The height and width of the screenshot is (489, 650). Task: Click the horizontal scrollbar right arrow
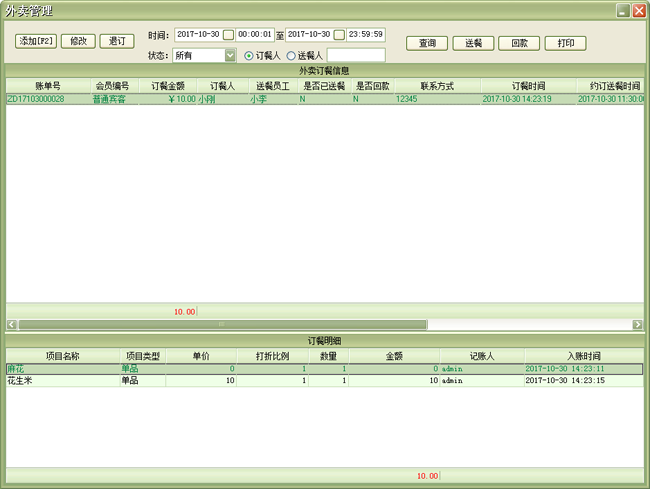coord(637,324)
